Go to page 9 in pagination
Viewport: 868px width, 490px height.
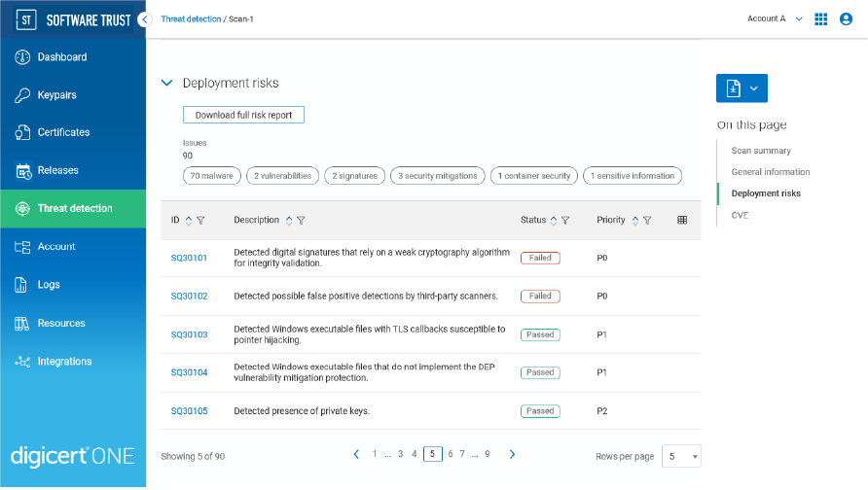[x=488, y=455]
